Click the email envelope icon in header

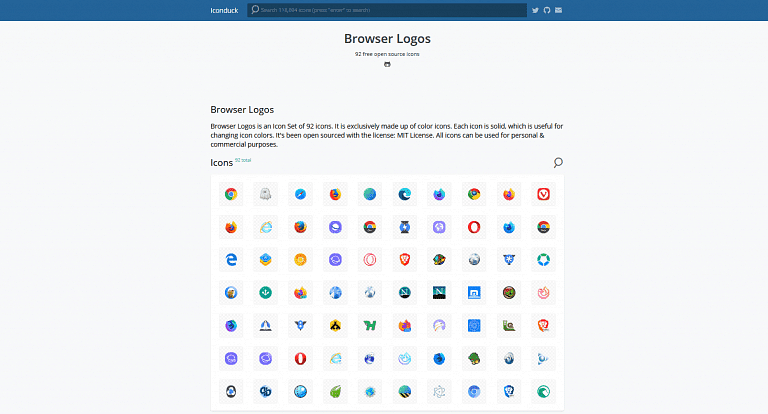558,10
